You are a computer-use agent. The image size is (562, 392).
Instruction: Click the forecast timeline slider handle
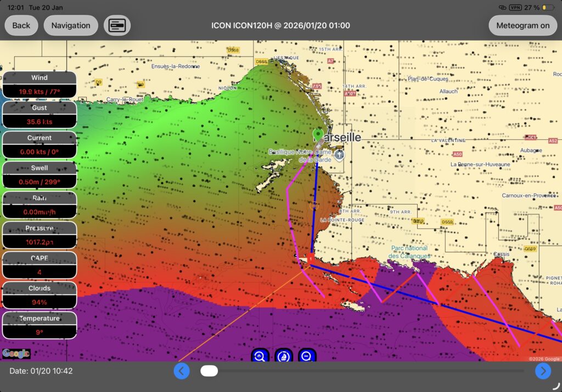[209, 371]
